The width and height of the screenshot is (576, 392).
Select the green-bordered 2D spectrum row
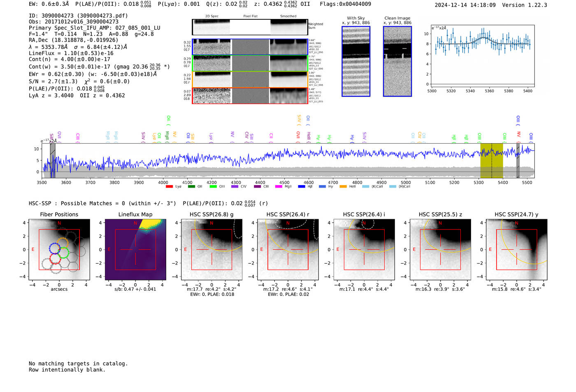tap(250, 63)
